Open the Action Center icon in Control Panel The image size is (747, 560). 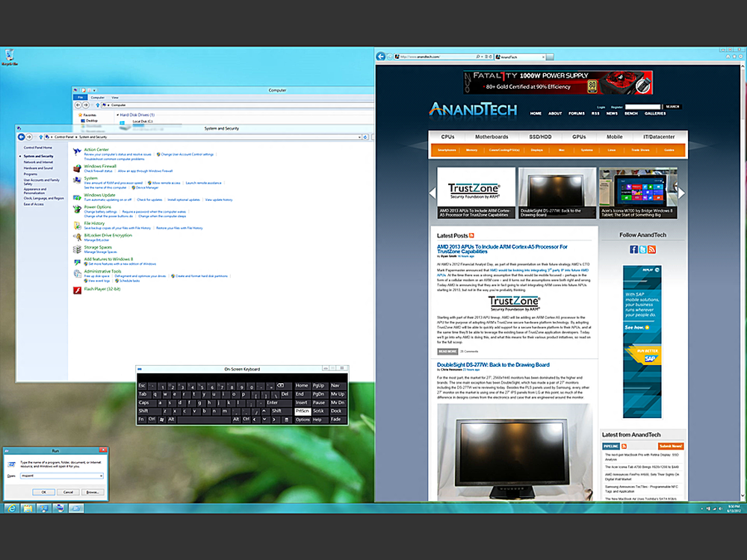tap(77, 152)
